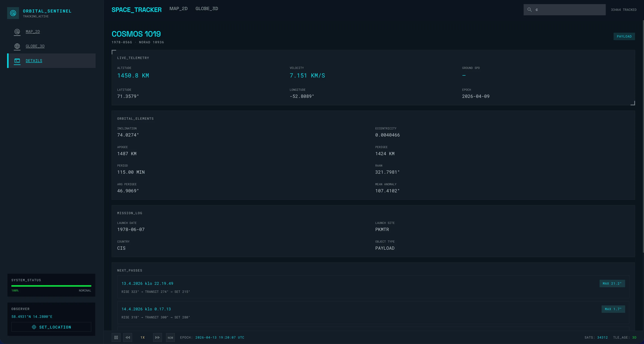Open the pass at 14.4.2026 klo 0.17.13

(x=373, y=313)
